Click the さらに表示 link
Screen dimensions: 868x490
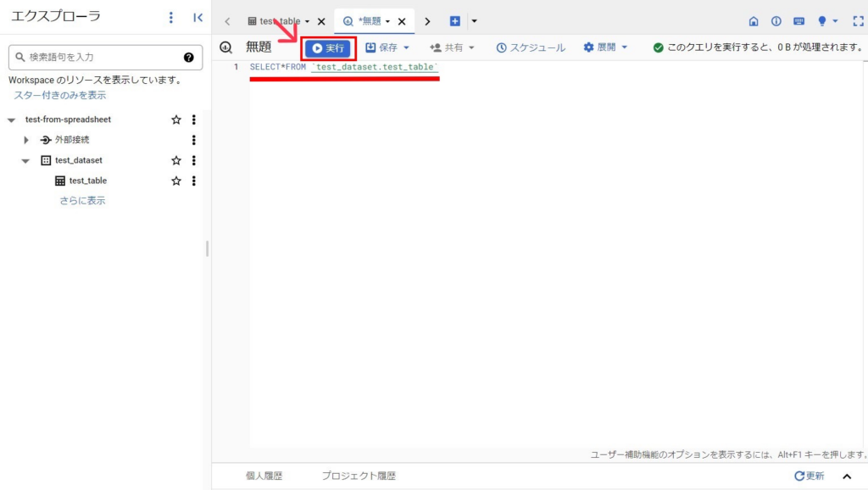tap(82, 201)
